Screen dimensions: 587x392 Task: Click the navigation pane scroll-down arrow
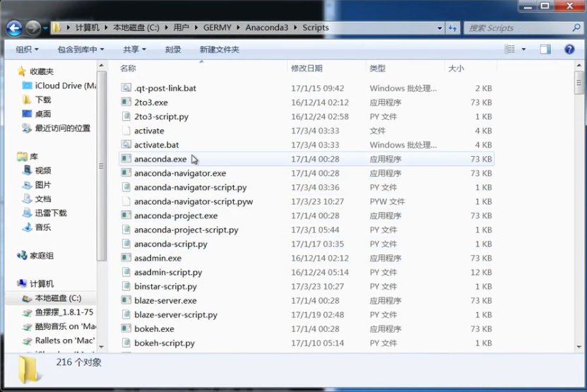[x=102, y=347]
